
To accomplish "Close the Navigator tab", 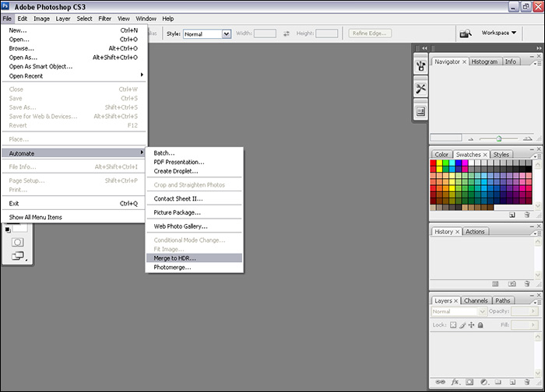I will pyautogui.click(x=464, y=61).
